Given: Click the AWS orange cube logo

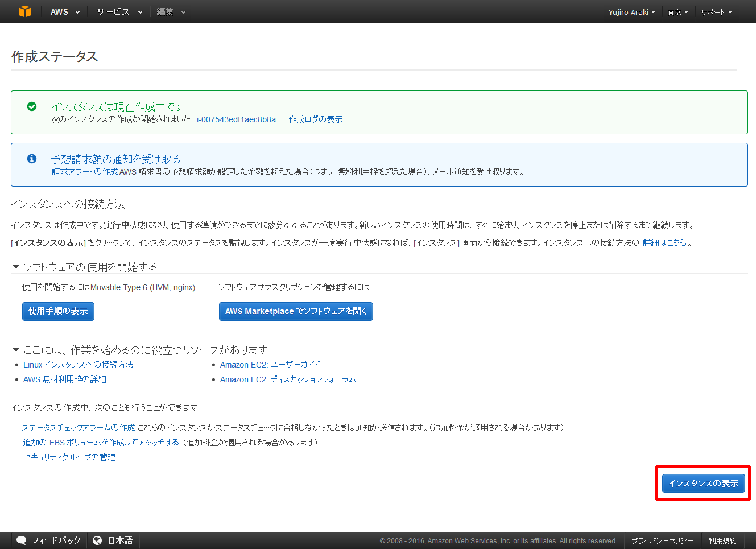Looking at the screenshot, I should coord(25,11).
